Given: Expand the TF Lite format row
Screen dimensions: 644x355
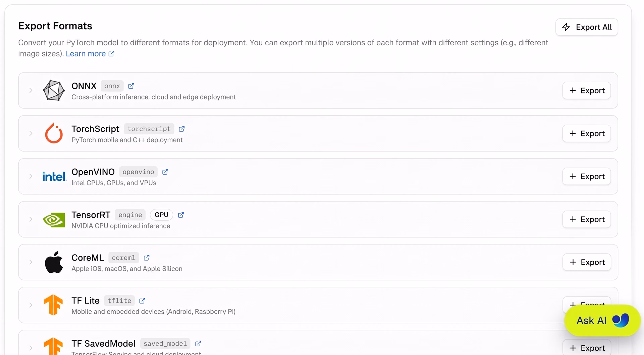Looking at the screenshot, I should click(x=31, y=305).
